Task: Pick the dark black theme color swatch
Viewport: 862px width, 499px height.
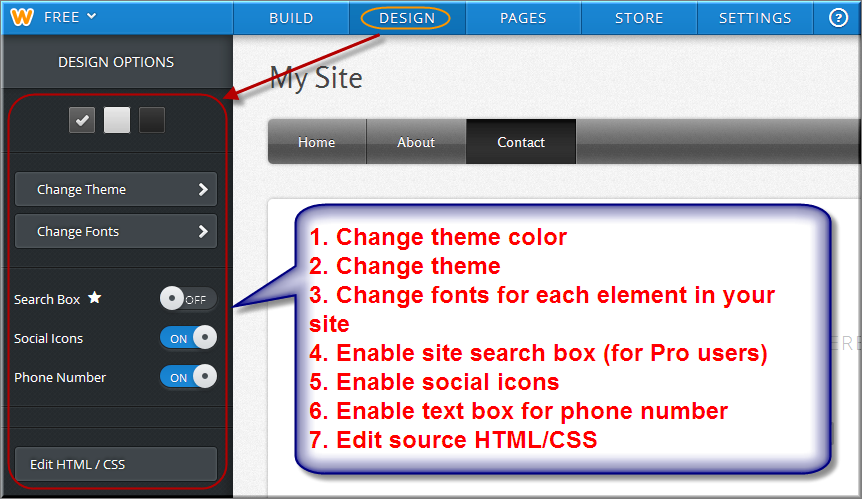Action: click(x=151, y=120)
